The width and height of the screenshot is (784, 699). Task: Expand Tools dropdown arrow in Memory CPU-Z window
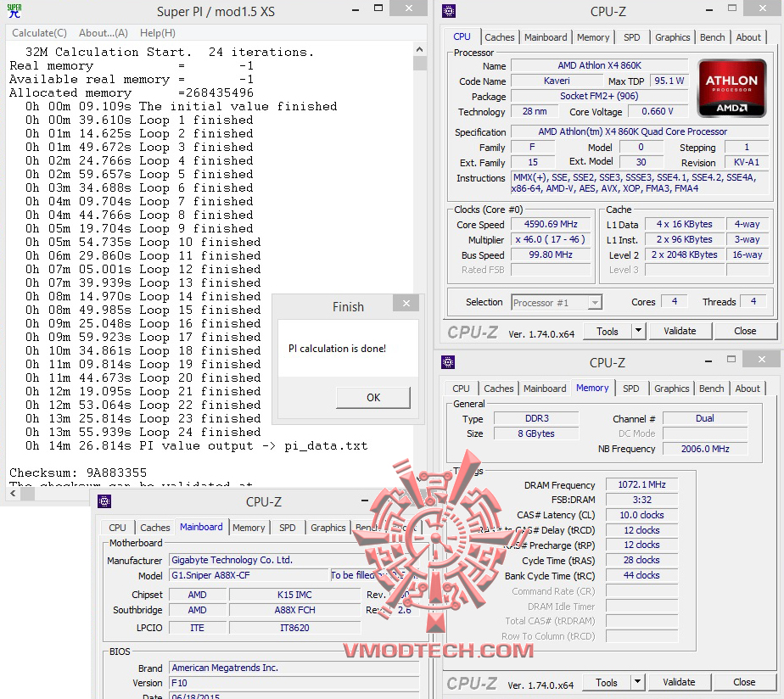click(637, 682)
